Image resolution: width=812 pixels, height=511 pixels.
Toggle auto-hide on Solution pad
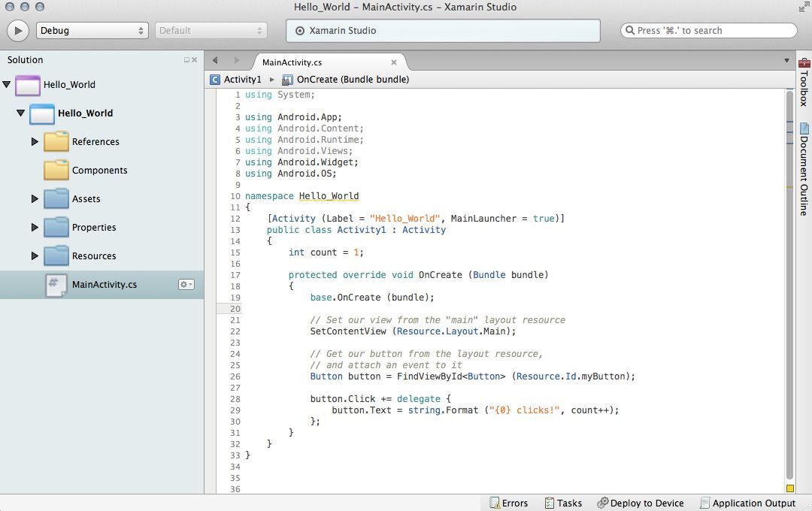186,60
